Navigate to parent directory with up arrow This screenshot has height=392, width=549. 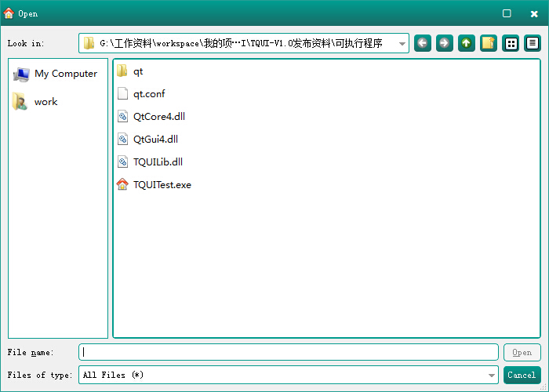467,43
